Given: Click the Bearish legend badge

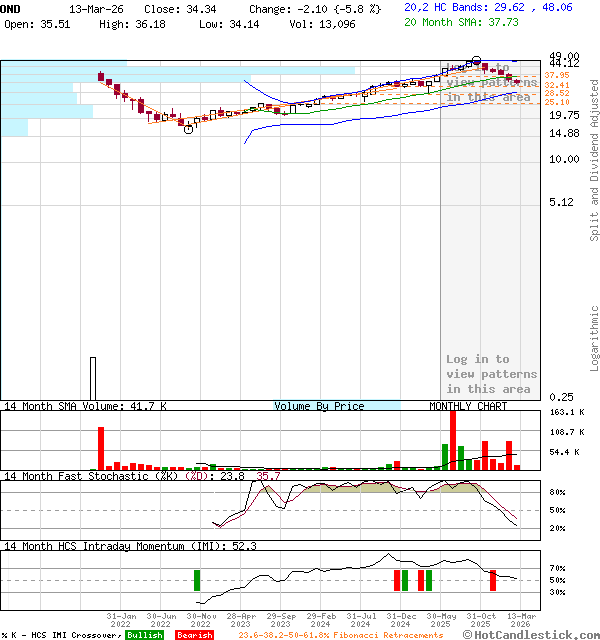Looking at the screenshot, I should point(194,635).
